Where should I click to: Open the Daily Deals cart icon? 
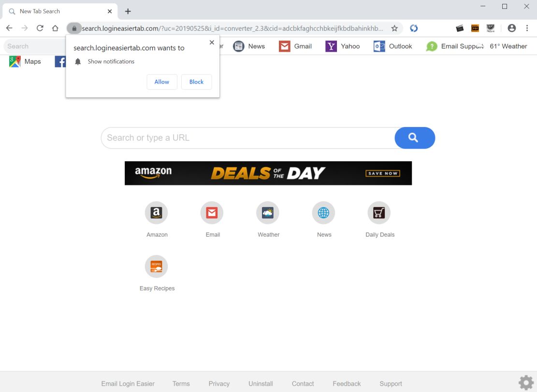tap(379, 212)
